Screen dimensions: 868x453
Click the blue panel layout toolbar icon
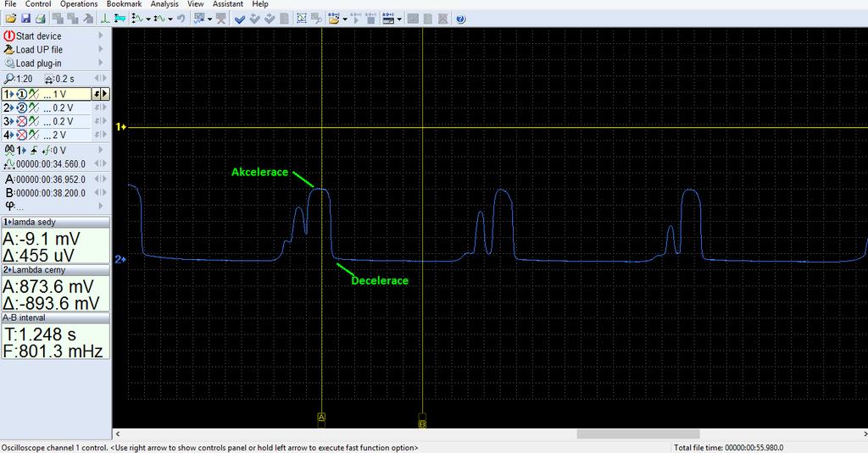click(x=388, y=19)
